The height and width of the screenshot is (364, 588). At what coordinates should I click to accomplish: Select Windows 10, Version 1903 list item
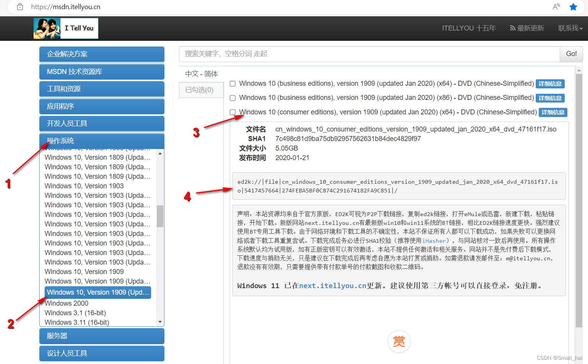[84, 186]
